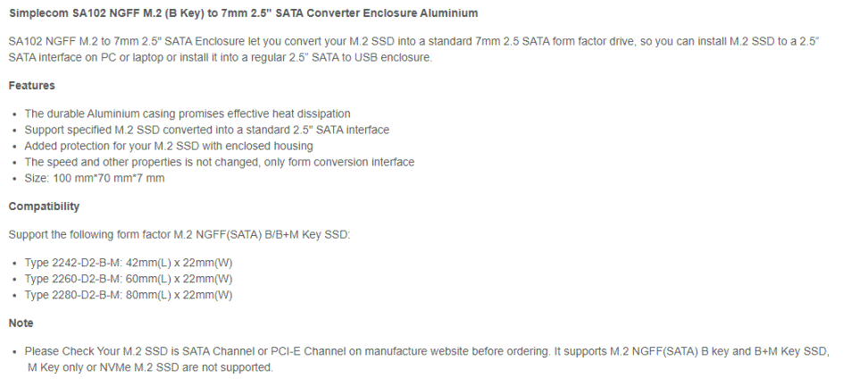This screenshot has width=868, height=387.
Task: Click the M Key only not supported line
Action: tap(150, 367)
